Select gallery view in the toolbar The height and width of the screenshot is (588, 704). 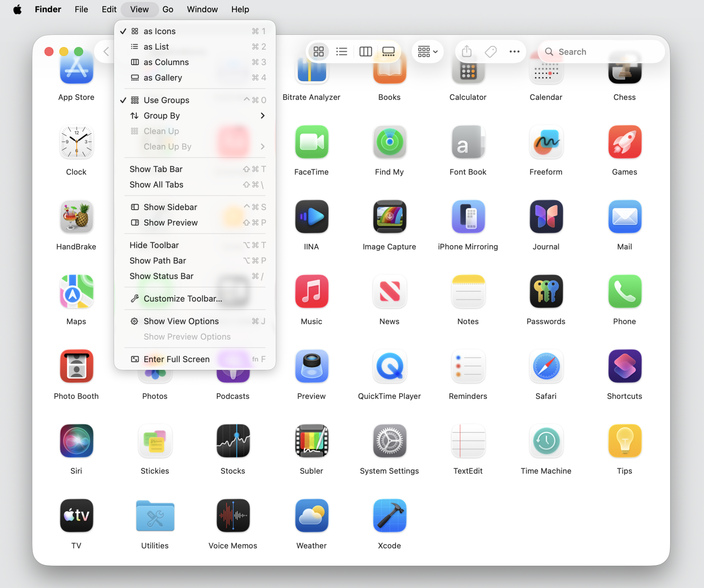pyautogui.click(x=388, y=51)
